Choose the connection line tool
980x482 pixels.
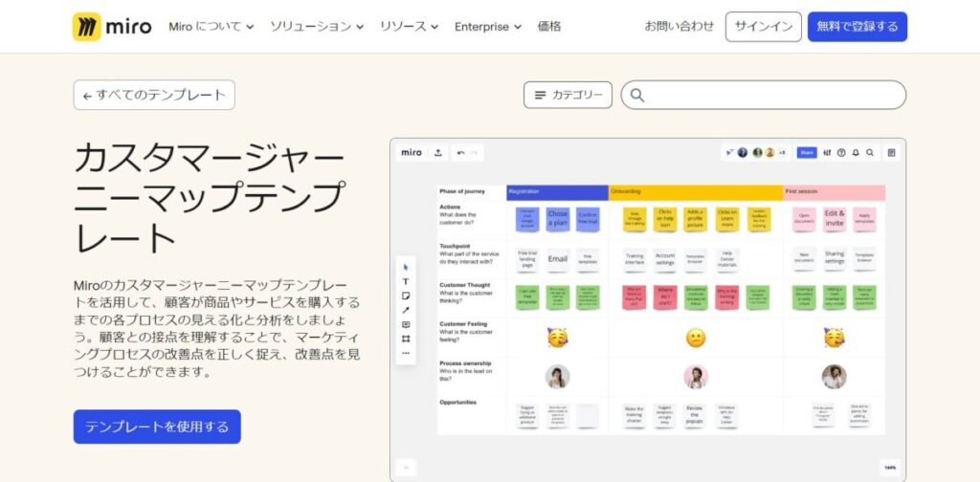(406, 310)
